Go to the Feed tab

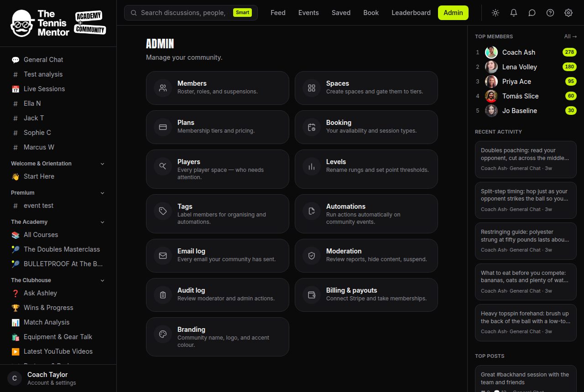click(x=278, y=13)
